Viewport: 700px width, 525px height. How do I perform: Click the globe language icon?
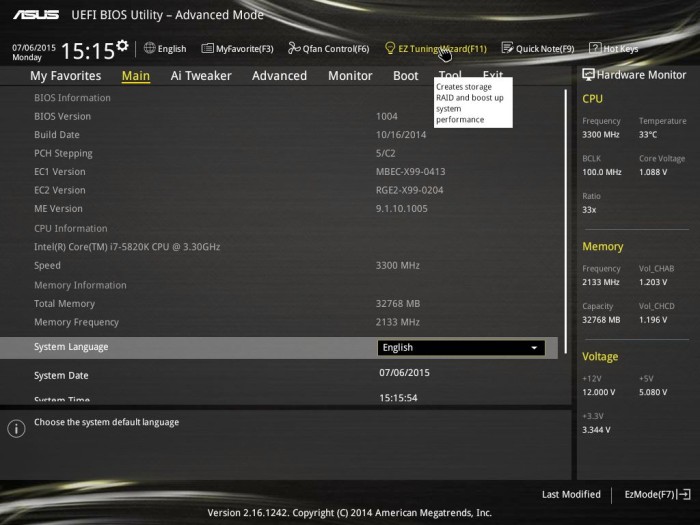click(150, 48)
